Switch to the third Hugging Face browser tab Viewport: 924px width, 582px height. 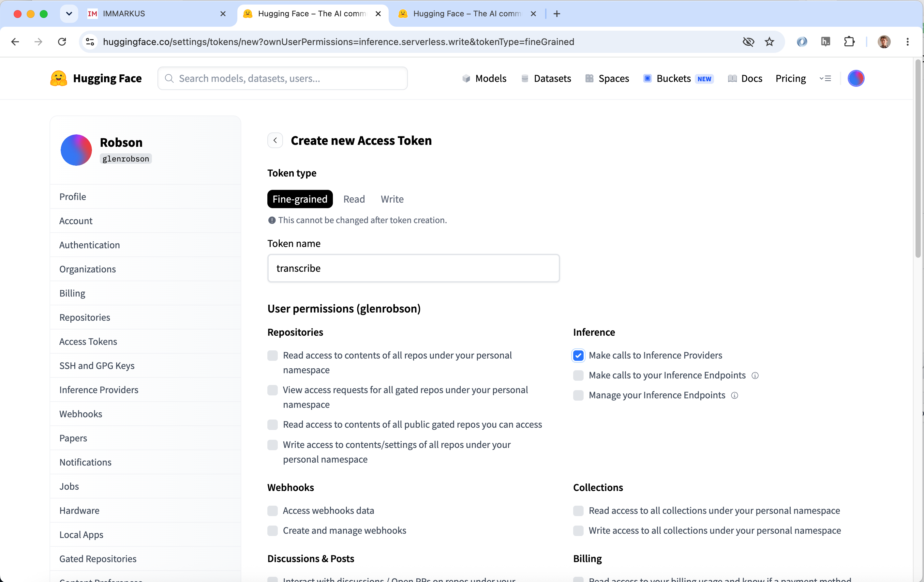(x=467, y=14)
